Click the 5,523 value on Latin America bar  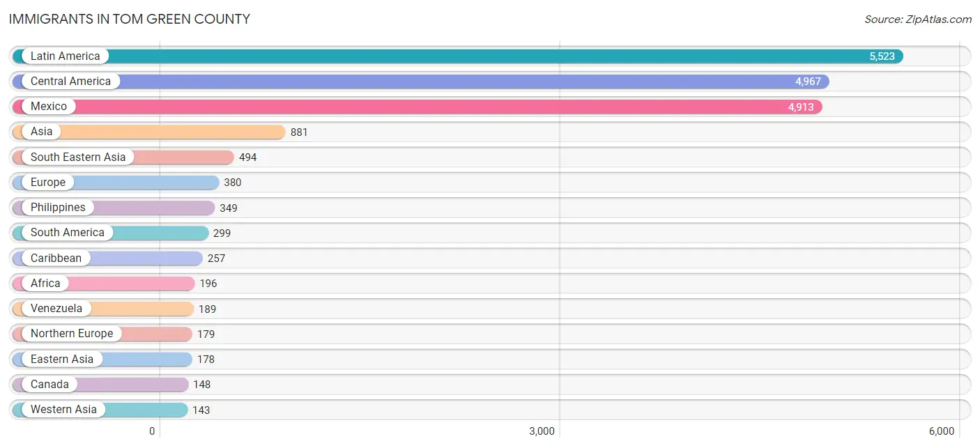[x=882, y=56]
